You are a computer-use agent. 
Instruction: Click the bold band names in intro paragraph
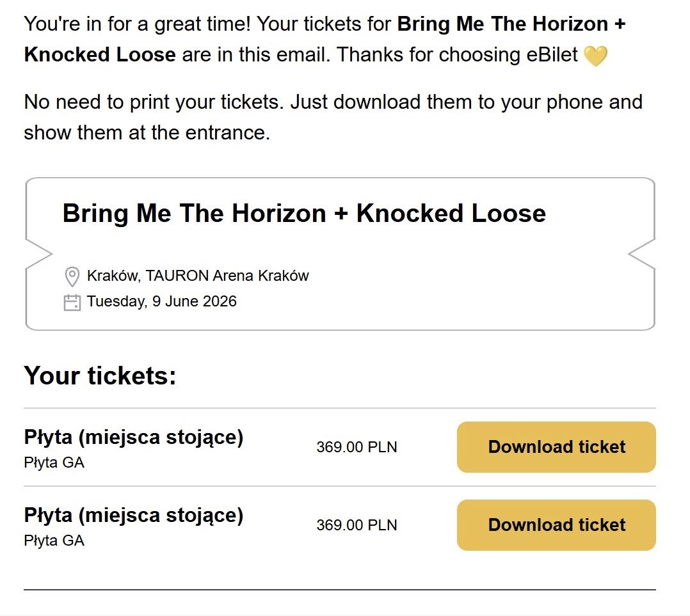(x=511, y=25)
